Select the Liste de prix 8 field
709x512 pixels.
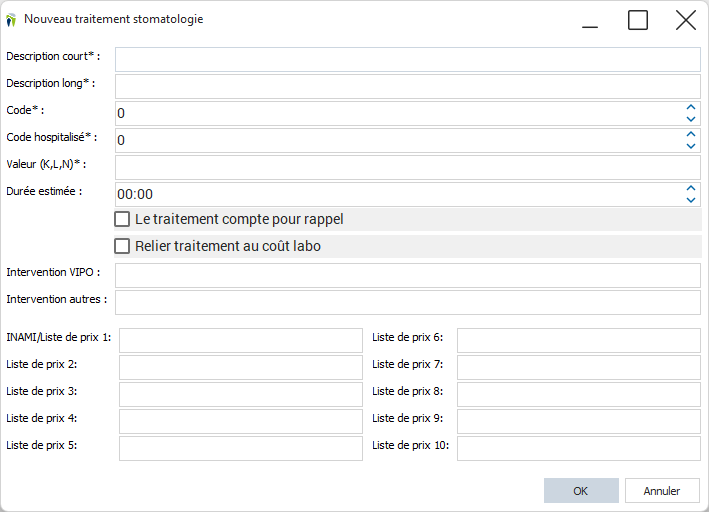pos(579,394)
